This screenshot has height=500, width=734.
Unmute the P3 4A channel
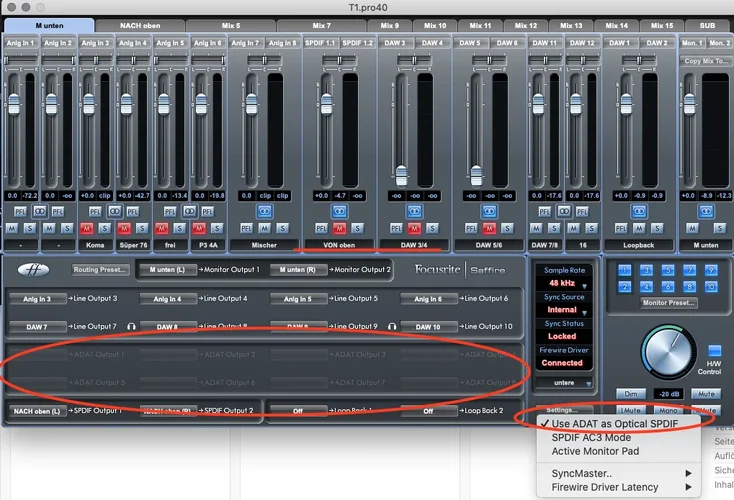click(x=199, y=228)
